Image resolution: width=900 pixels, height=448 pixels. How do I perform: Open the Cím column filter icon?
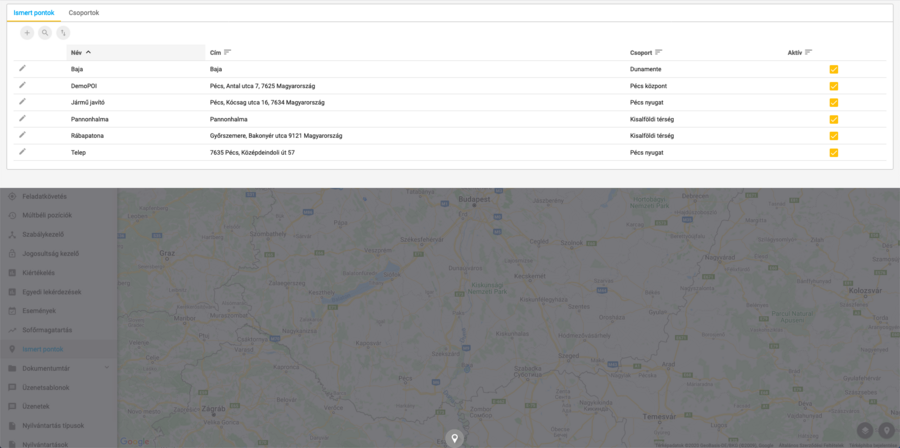tap(227, 52)
